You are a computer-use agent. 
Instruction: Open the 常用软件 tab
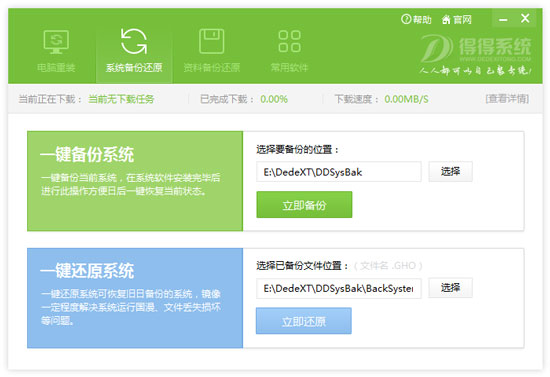289,51
